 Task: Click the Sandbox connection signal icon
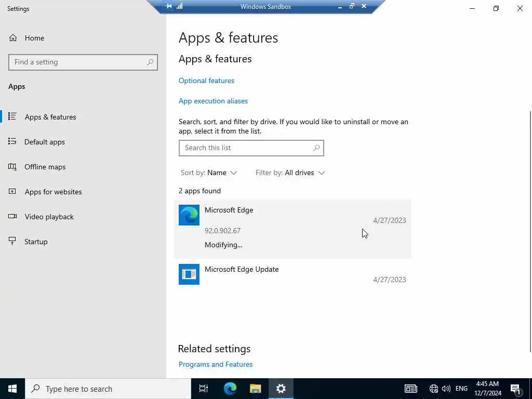click(179, 6)
